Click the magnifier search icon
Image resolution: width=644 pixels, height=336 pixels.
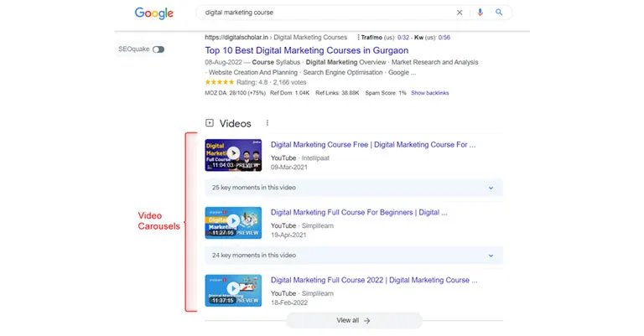499,13
